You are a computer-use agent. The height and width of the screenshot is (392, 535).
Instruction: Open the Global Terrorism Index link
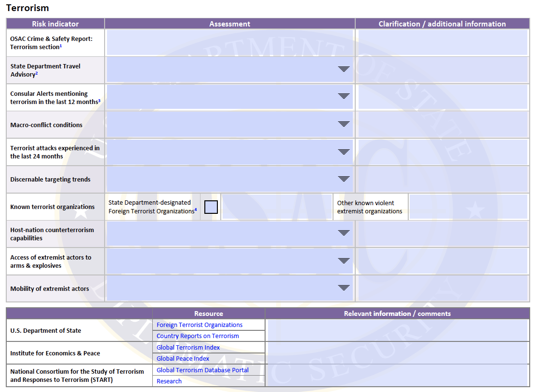click(x=188, y=347)
